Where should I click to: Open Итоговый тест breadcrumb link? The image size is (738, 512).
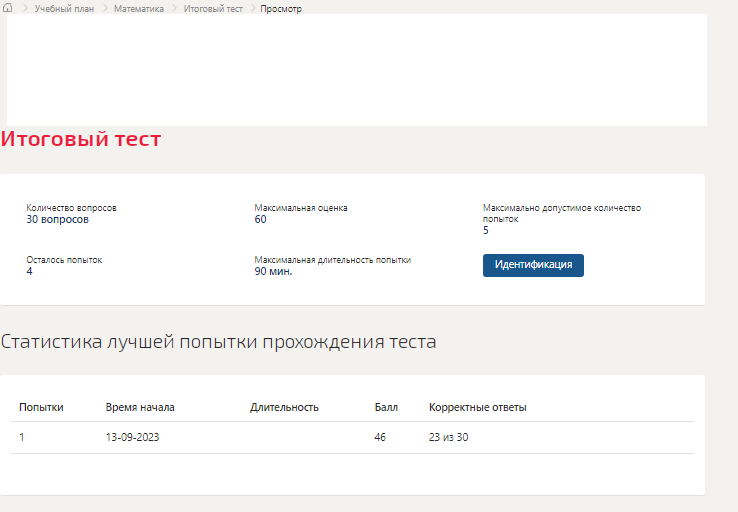point(213,8)
